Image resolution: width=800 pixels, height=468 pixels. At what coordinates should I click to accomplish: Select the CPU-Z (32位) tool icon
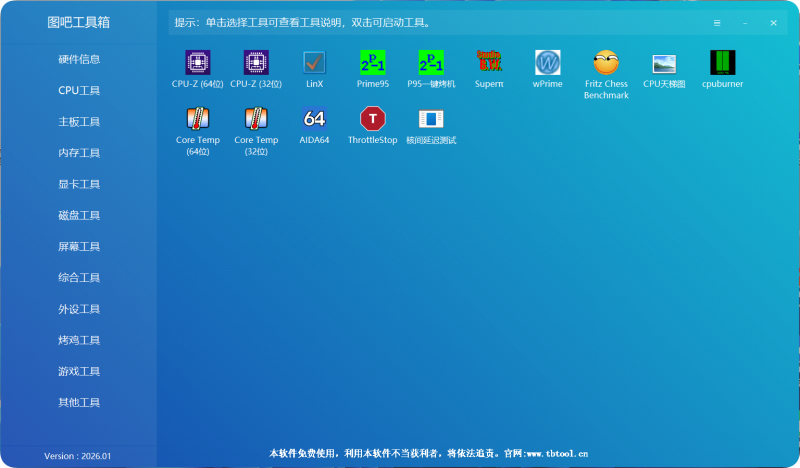(x=256, y=63)
